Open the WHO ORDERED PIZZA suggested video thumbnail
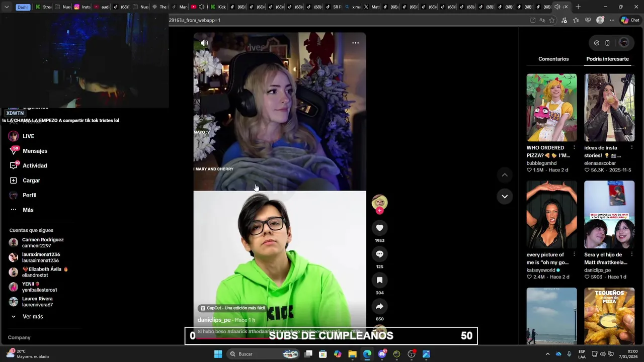The width and height of the screenshot is (644, 362). pyautogui.click(x=551, y=108)
